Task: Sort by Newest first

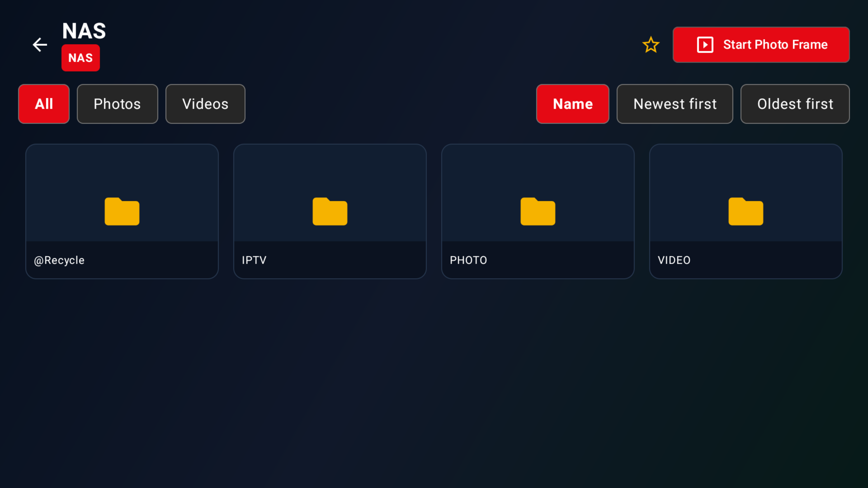Action: point(675,104)
